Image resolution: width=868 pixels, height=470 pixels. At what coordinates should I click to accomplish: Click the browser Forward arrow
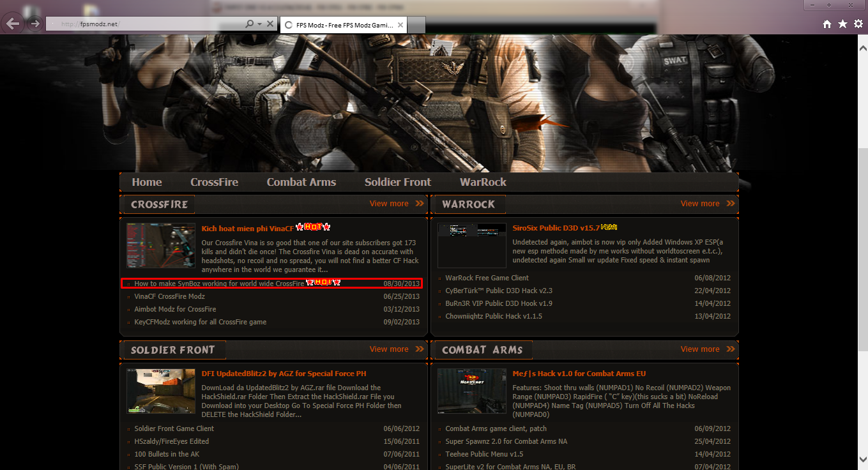(34, 24)
